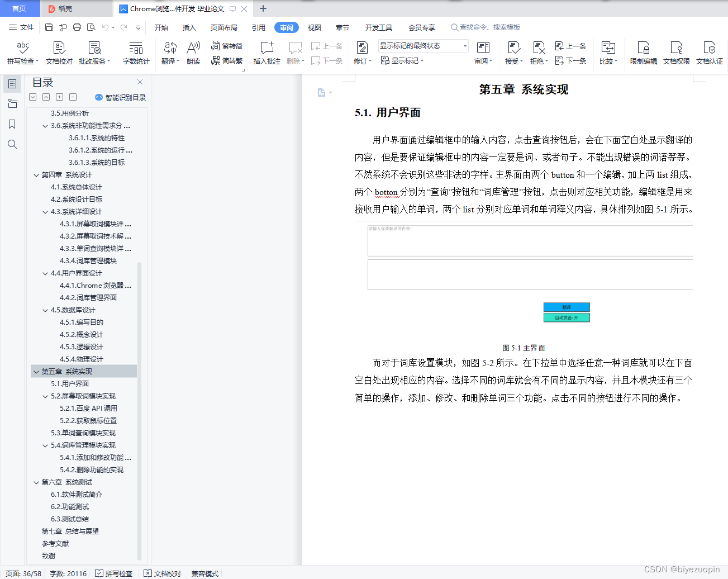728x579 pixels.
Task: Open the search sidebar icon
Action: [x=12, y=144]
